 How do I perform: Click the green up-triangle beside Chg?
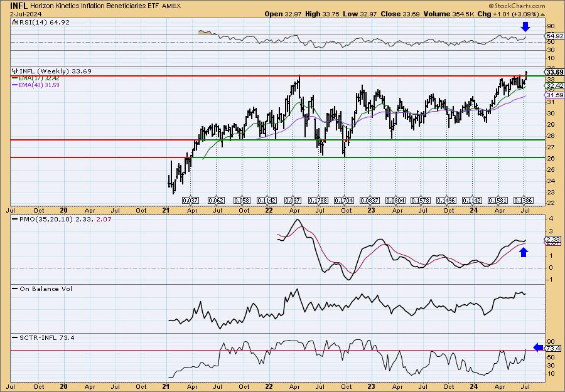coord(542,15)
